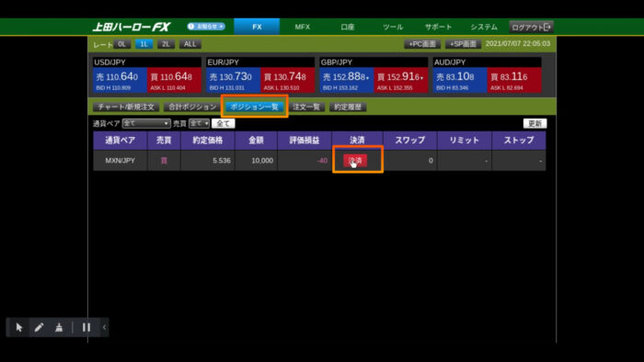Pause the recording with the pause icon
Screen dimensions: 644x362
coord(86,327)
